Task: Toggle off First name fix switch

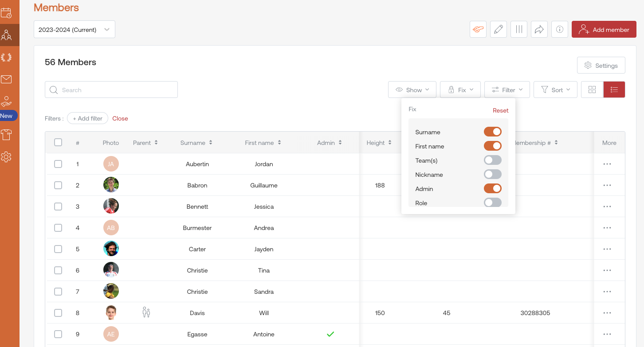Action: click(493, 146)
